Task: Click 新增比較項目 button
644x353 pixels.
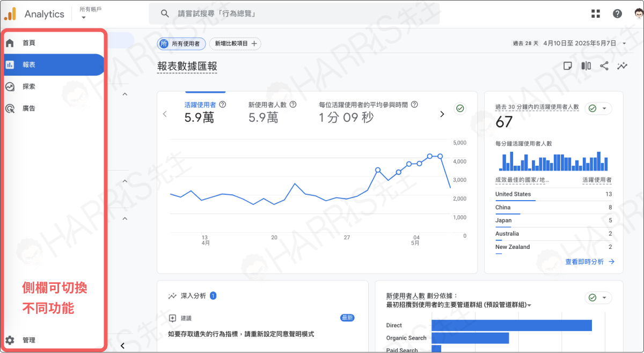Action: click(236, 43)
